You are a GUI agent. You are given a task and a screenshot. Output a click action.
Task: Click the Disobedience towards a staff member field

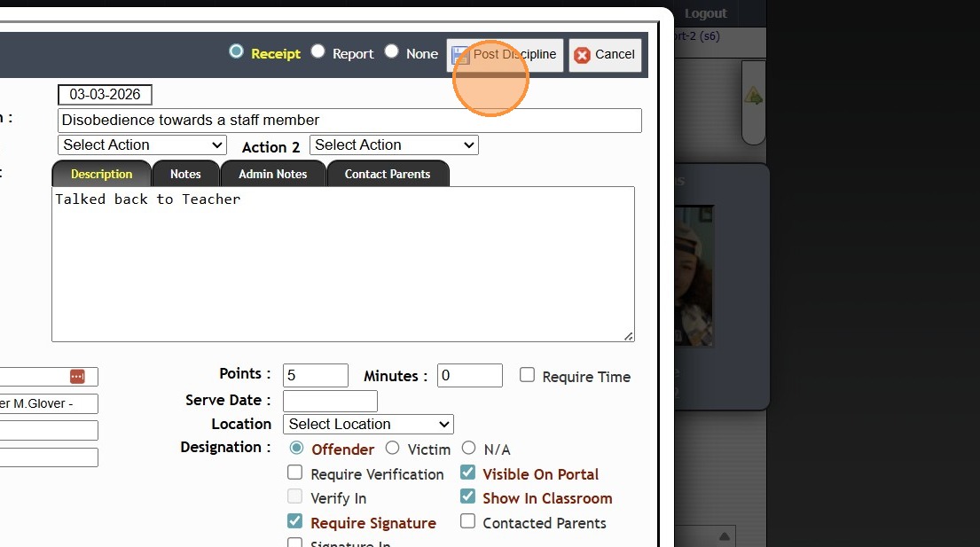[x=349, y=121]
